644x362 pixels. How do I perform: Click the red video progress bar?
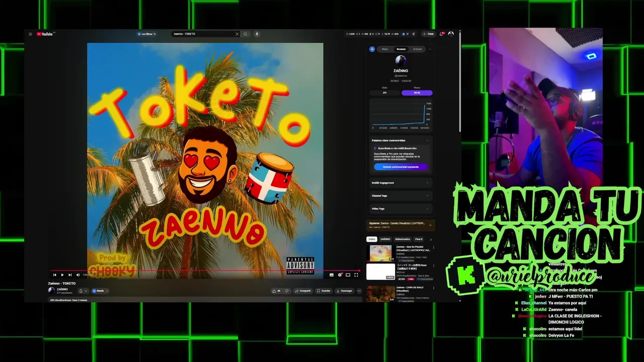click(205, 271)
